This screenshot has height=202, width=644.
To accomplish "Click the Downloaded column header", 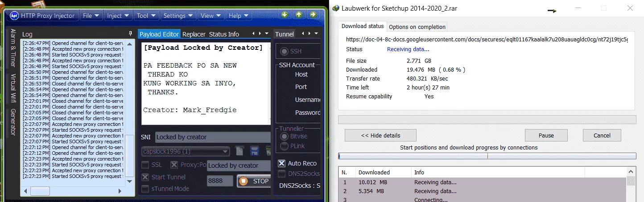I will pos(383,172).
